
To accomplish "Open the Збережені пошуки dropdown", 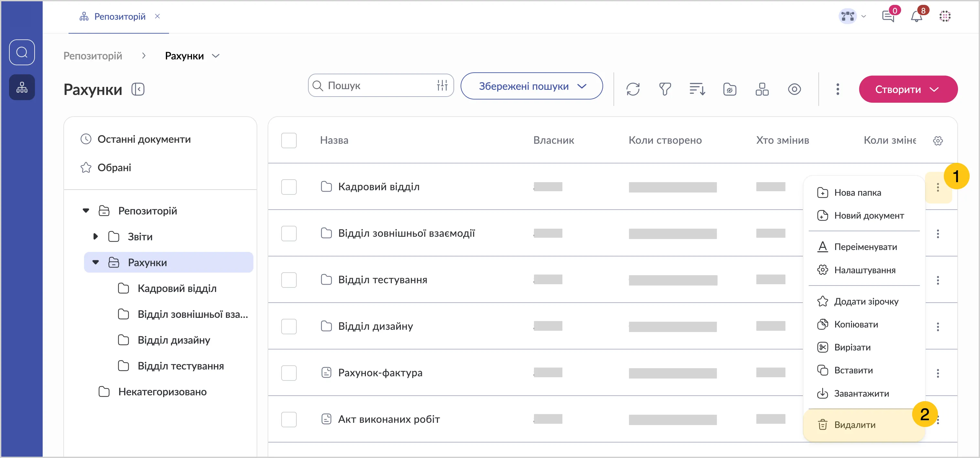I will [x=531, y=86].
